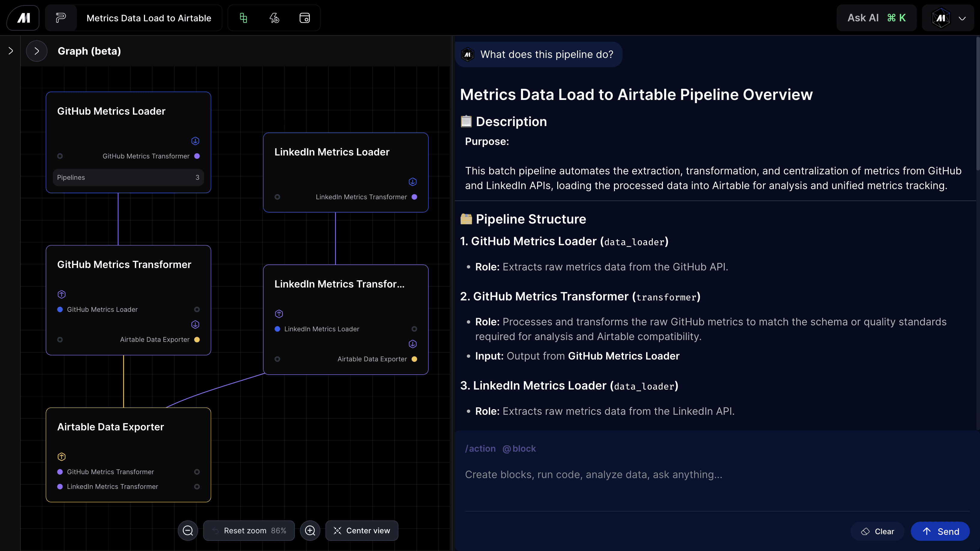The height and width of the screenshot is (551, 980).
Task: Click the AI icon in chat question bubble
Action: pos(467,54)
